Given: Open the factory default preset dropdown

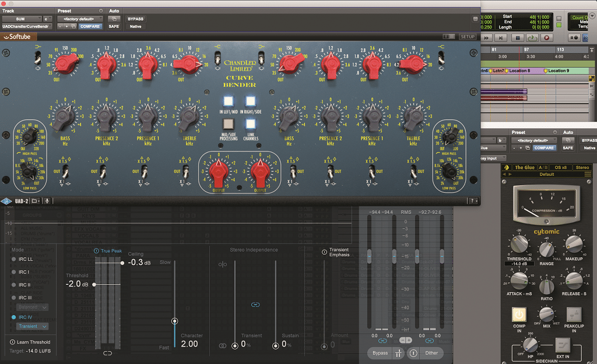Looking at the screenshot, I should click(x=80, y=19).
